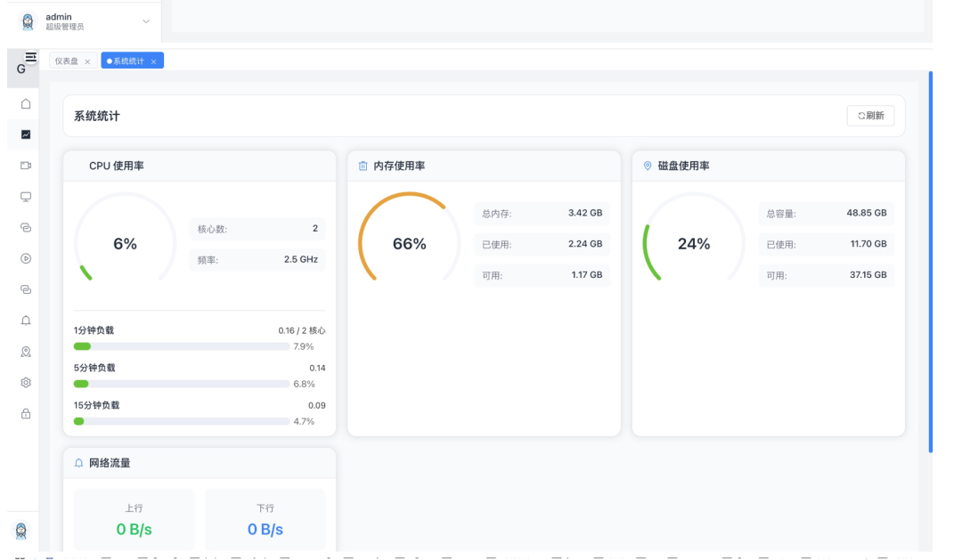Toggle the sidebar collapse hamburger icon
This screenshot has height=560, width=962.
30,57
